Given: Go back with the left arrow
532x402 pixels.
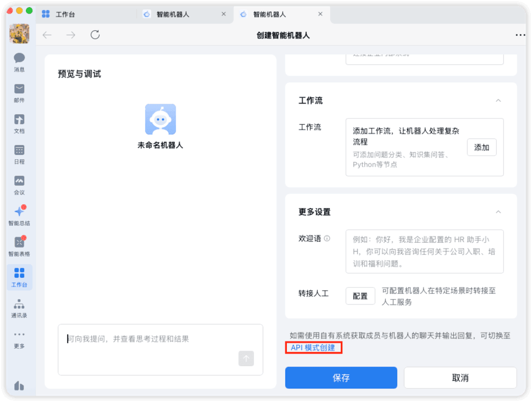Looking at the screenshot, I should [47, 35].
